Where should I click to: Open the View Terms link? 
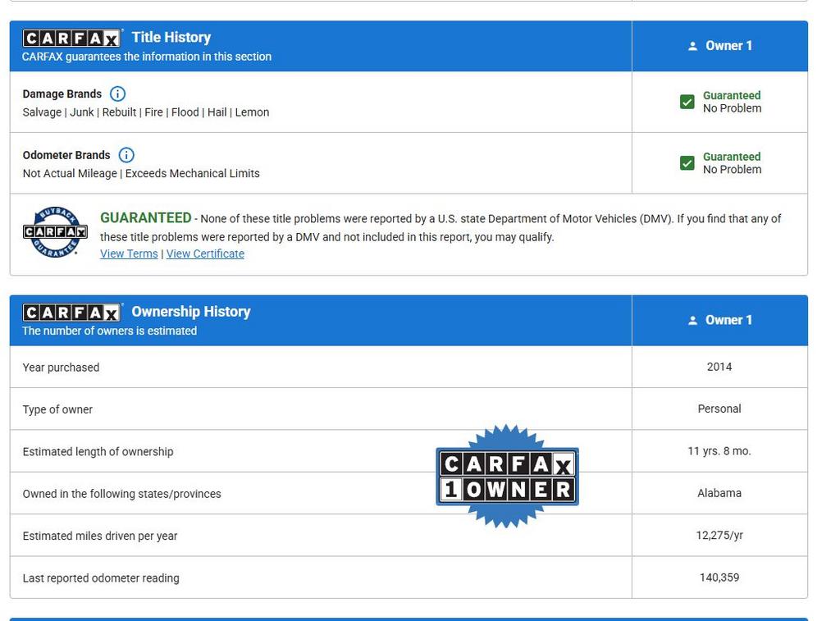129,253
